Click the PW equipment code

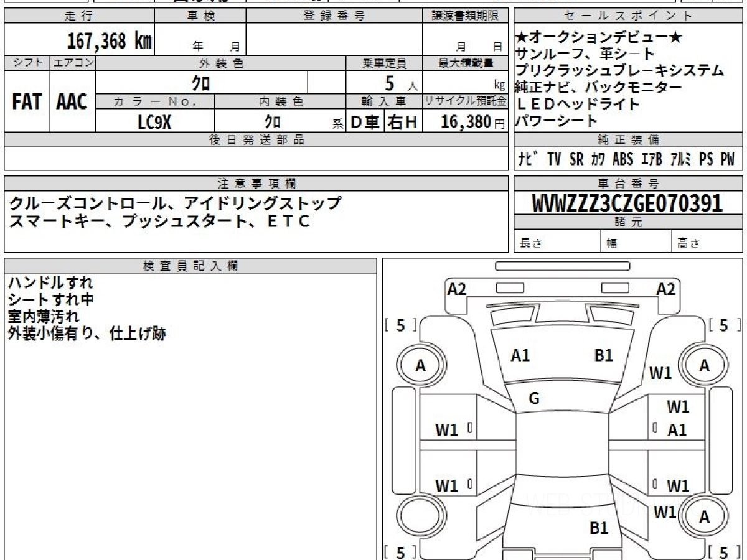tap(728, 159)
